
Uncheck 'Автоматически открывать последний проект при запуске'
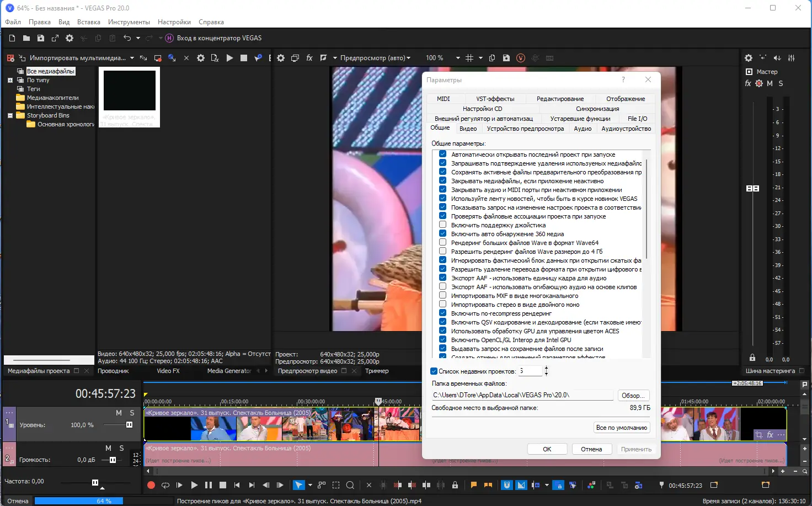(x=442, y=155)
